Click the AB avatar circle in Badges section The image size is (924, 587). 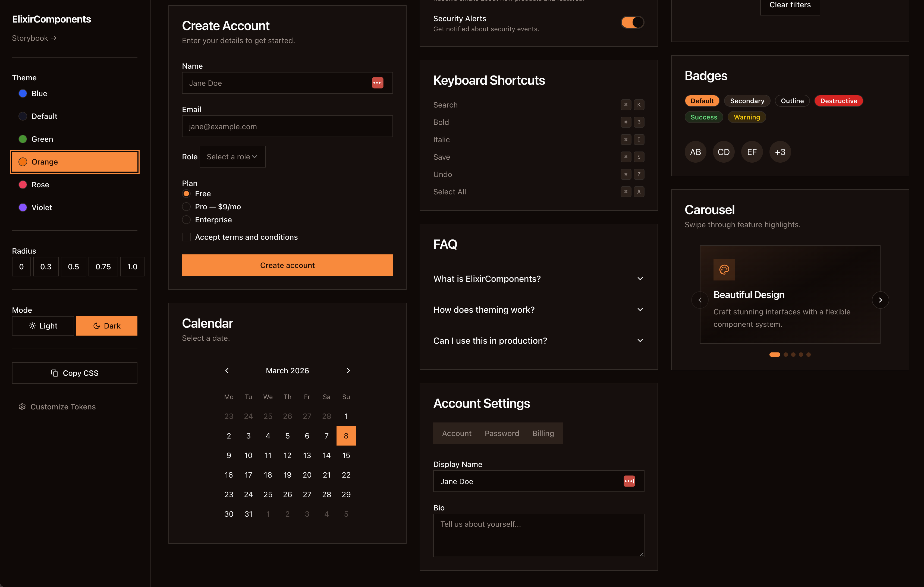click(695, 152)
